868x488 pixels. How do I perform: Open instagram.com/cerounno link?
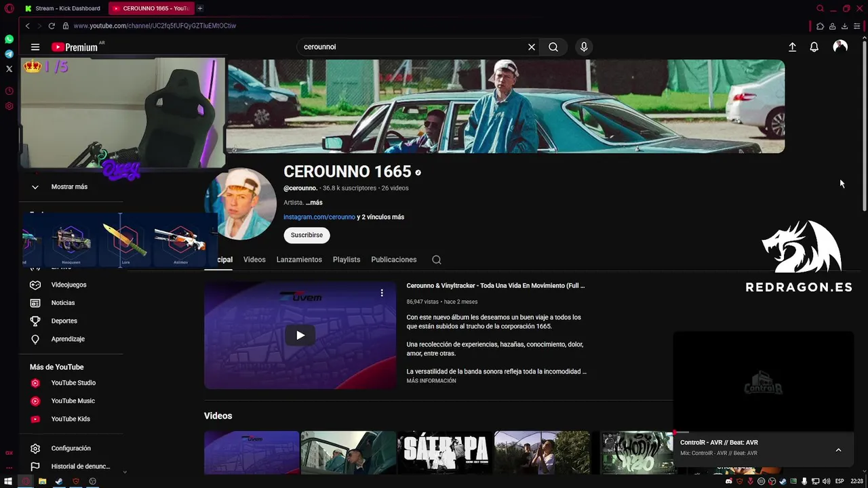[319, 217]
